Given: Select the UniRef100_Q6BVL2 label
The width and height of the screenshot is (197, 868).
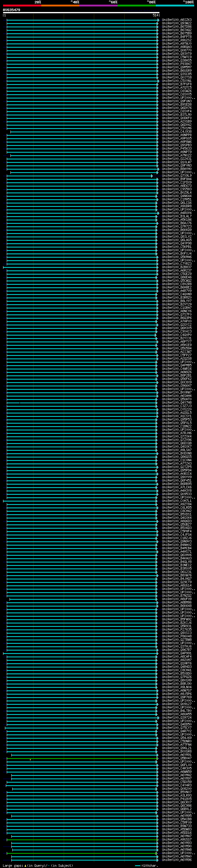Looking at the screenshot, I should (x=177, y=809).
